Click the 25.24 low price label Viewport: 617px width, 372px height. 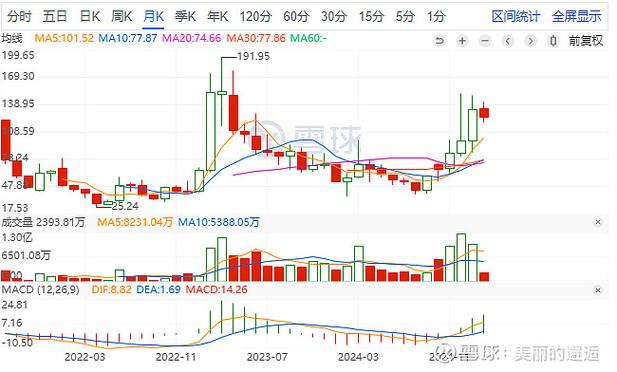tap(125, 206)
